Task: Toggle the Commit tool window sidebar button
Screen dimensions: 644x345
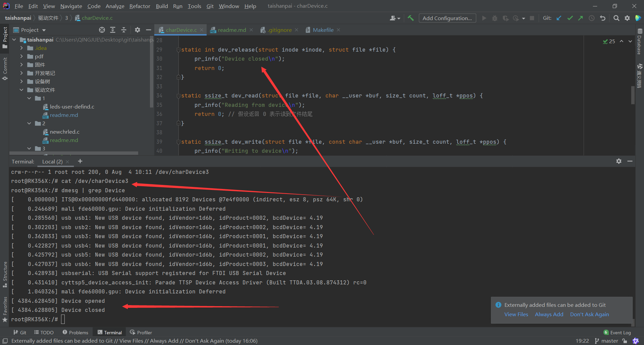Action: [x=5, y=69]
